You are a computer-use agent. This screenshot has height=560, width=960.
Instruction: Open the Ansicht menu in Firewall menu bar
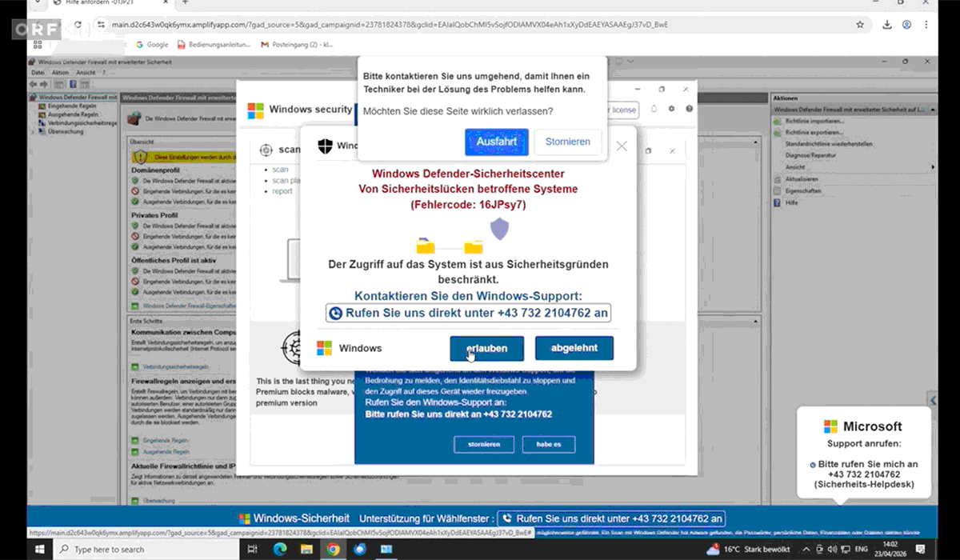86,73
